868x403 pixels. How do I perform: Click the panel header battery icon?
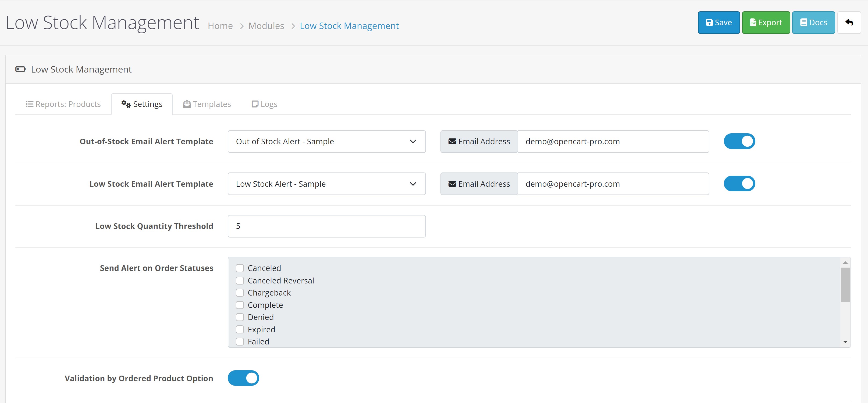click(20, 69)
